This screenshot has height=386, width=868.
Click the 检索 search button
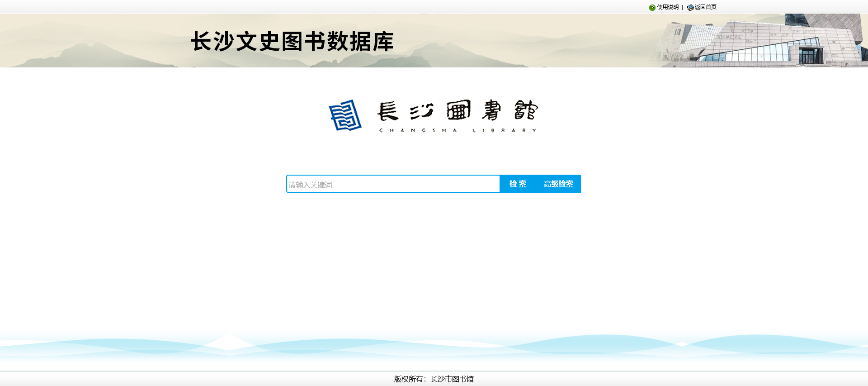tap(518, 184)
